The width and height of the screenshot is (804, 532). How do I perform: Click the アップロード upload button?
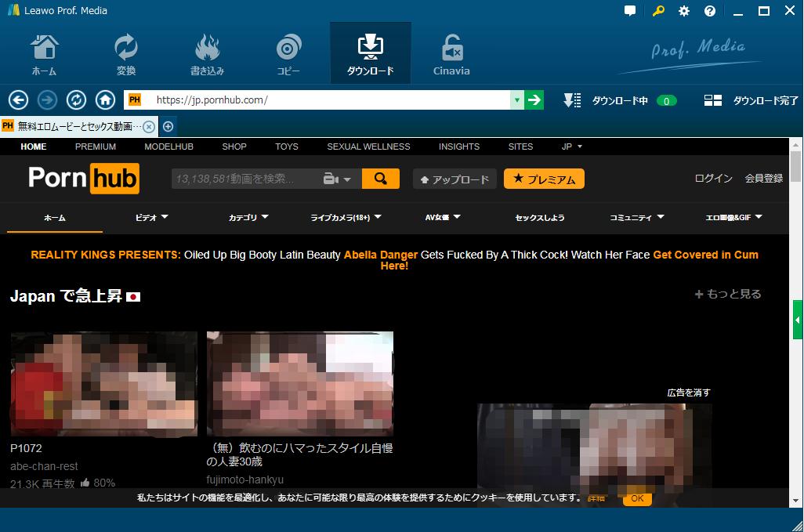click(455, 179)
